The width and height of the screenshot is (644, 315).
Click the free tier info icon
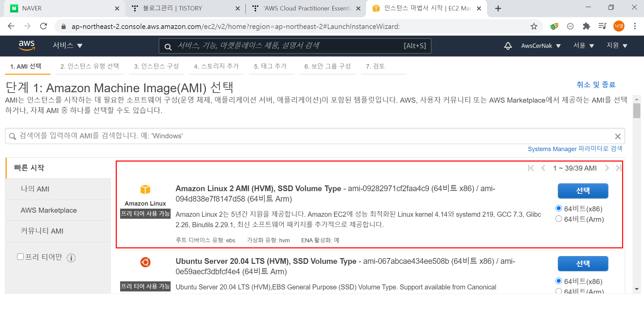[x=71, y=258]
